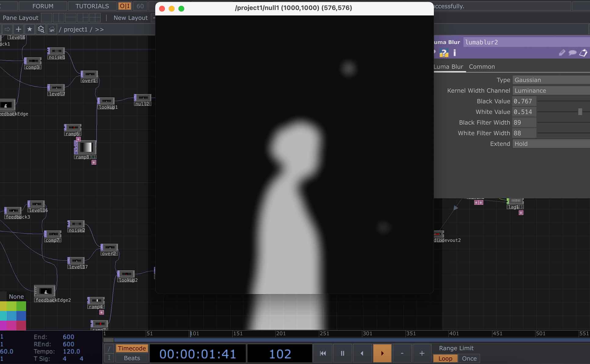Click the New Layout button
This screenshot has height=364, width=590.
pos(131,18)
